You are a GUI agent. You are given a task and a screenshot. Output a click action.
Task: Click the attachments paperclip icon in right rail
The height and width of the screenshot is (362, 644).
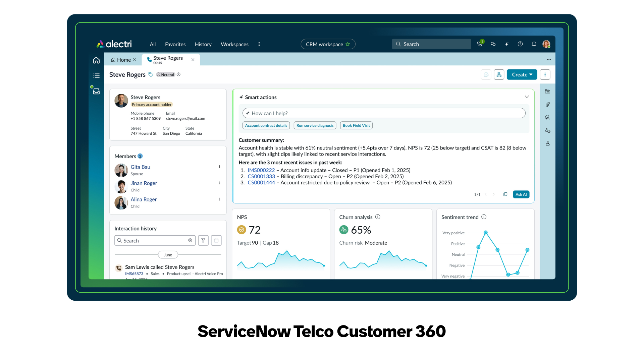coord(548,105)
